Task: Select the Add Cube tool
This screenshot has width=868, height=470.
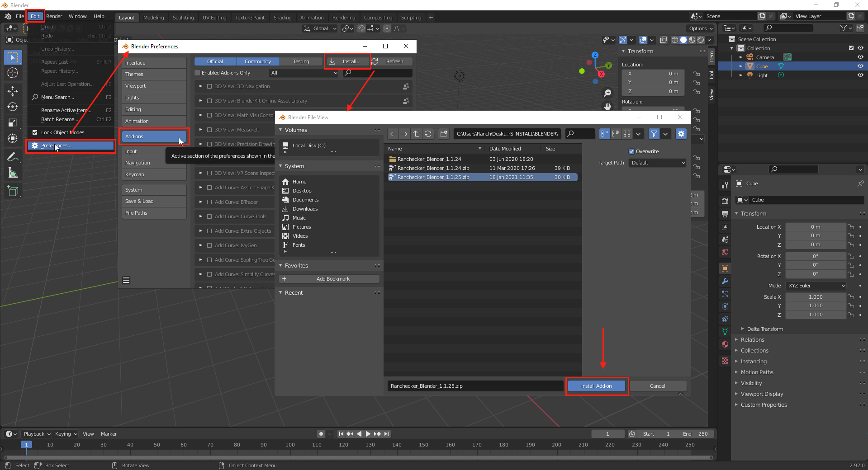Action: tap(13, 191)
